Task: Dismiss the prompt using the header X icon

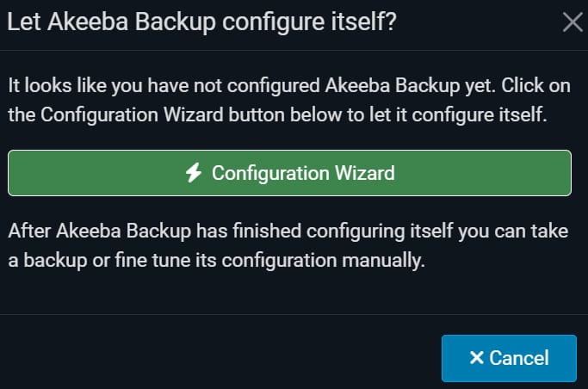Action: (573, 22)
